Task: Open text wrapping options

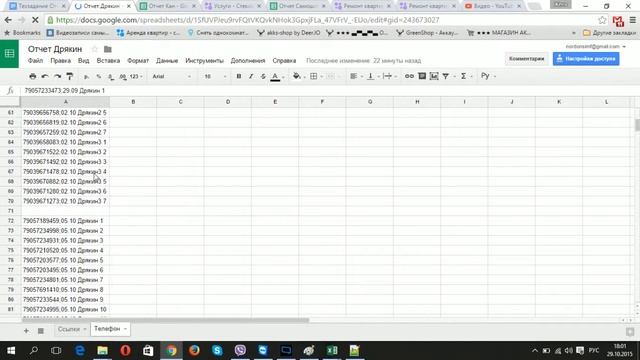Action: click(x=387, y=76)
